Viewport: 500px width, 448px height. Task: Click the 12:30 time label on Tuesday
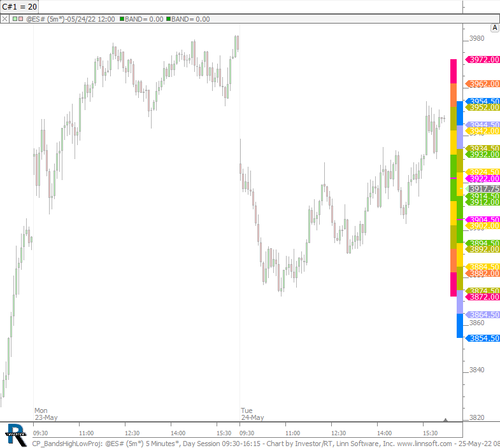click(338, 433)
